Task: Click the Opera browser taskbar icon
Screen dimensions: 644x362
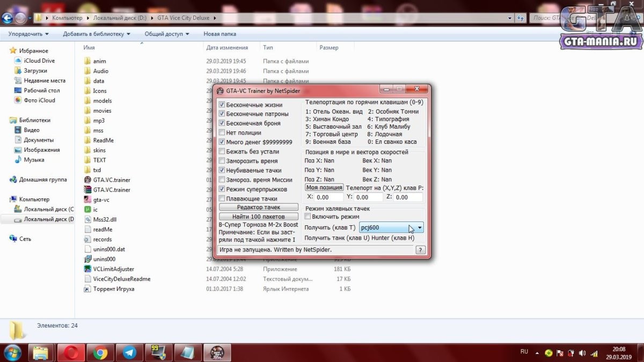Action: coord(71,352)
